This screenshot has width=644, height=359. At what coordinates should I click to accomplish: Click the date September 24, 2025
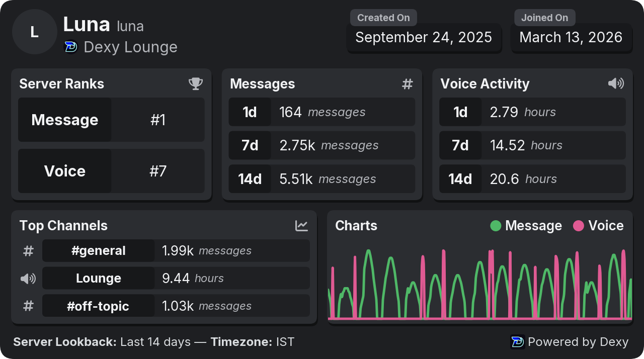coord(424,37)
